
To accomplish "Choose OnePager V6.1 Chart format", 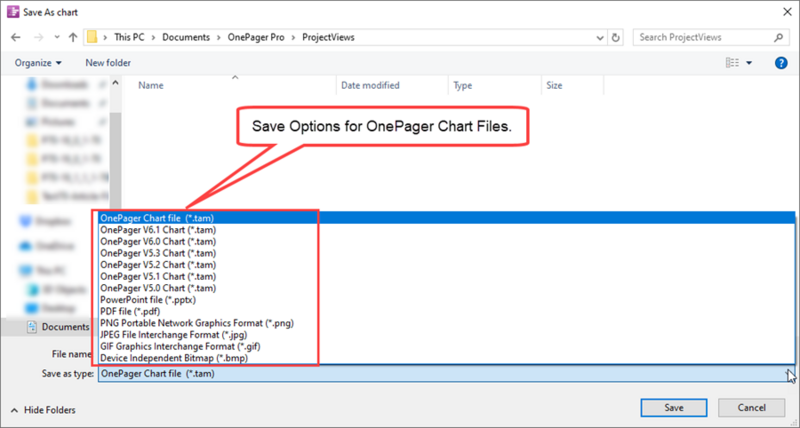I will pyautogui.click(x=446, y=230).
